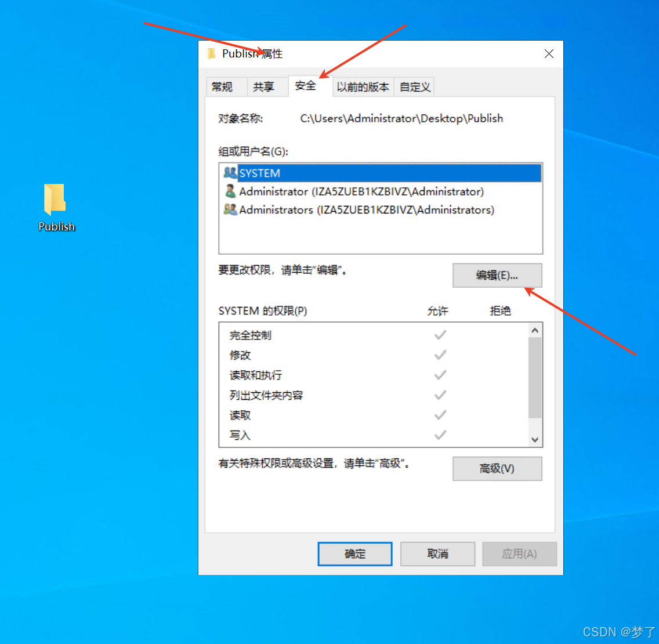
Task: Select the Publish folder icon on desktop
Action: 55,198
